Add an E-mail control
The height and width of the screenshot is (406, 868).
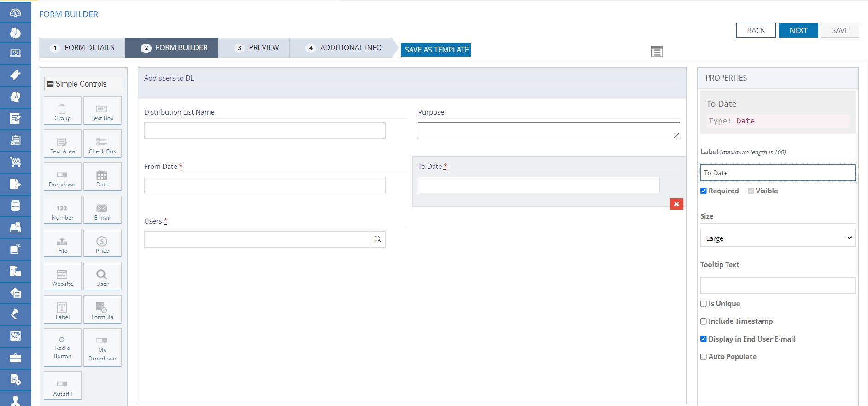tap(102, 210)
